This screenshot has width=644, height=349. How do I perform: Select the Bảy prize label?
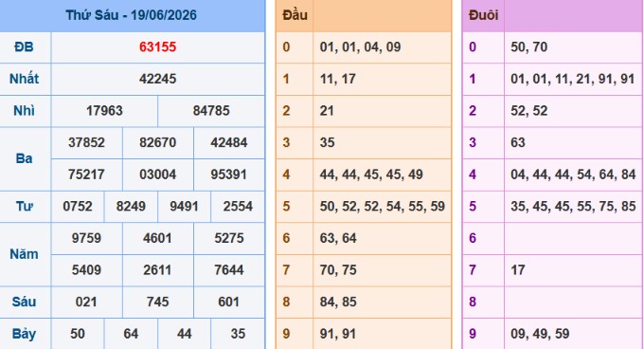(x=24, y=334)
